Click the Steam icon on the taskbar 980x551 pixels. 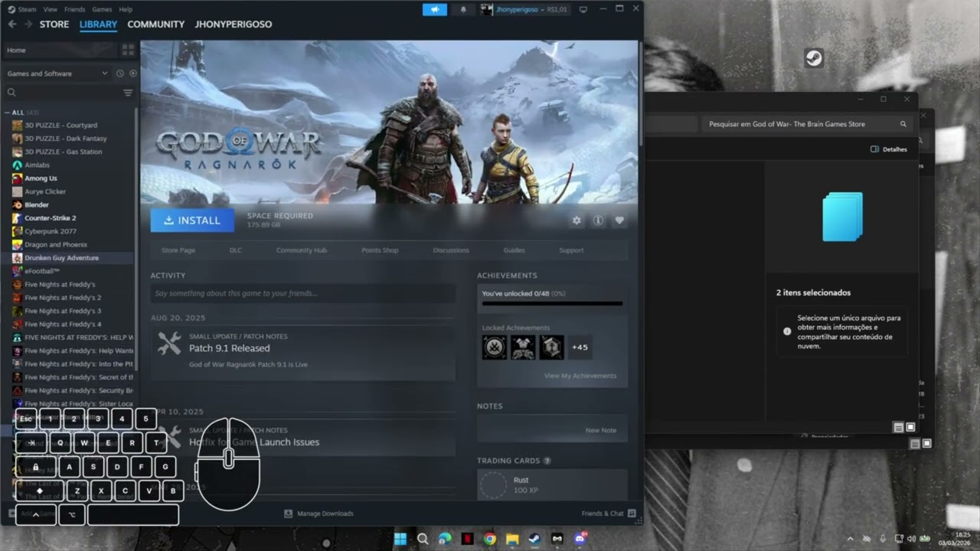pyautogui.click(x=534, y=539)
